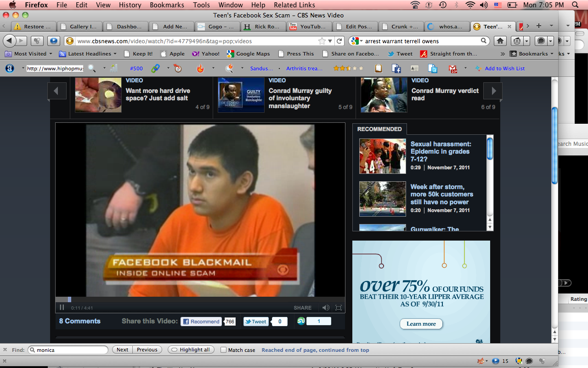This screenshot has width=588, height=368.
Task: Go to the home page via house icon
Action: [500, 41]
